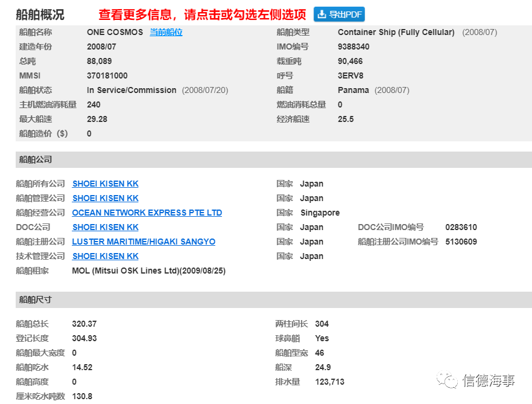Screen dimensions: 532x404
Task: Select the DOC company IMO number 0283610
Action: click(x=461, y=227)
